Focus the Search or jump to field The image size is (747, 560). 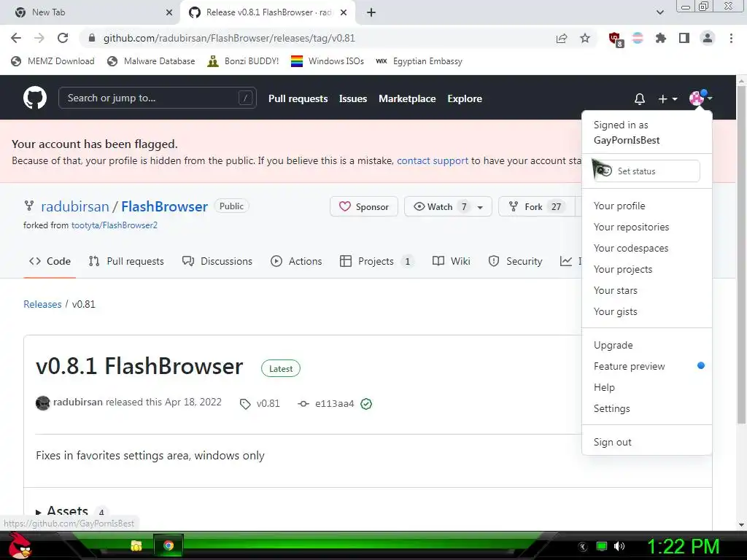pos(158,98)
